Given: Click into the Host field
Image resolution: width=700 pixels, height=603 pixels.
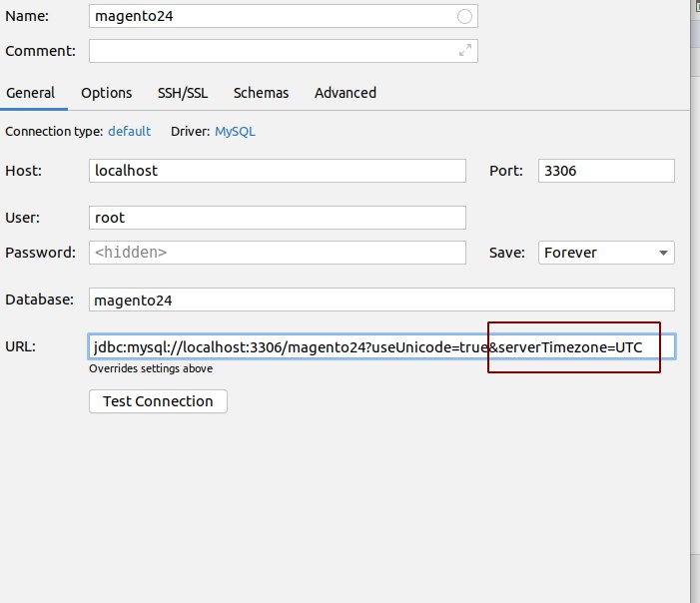Looking at the screenshot, I should click(278, 171).
